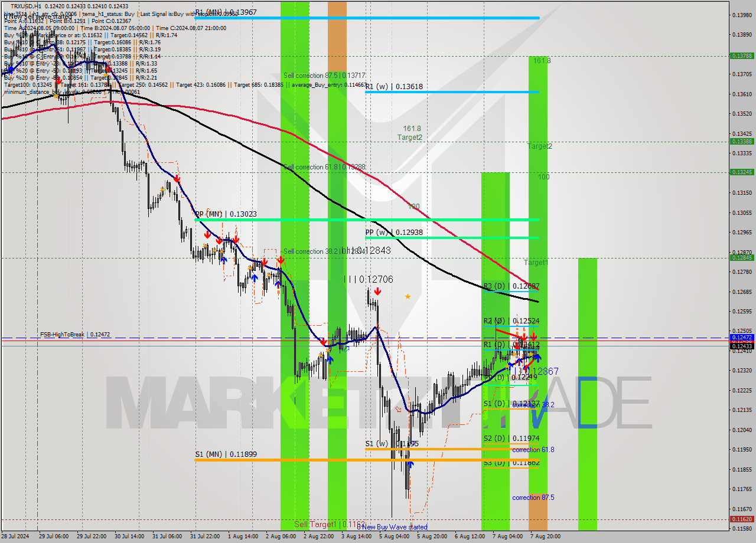
Task: Select green 0.13388 price axis tag
Action: pos(742,141)
